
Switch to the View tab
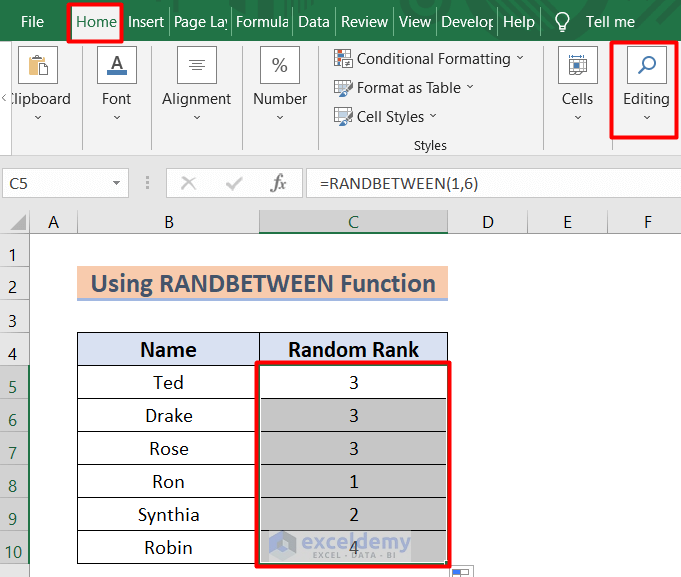click(x=415, y=22)
